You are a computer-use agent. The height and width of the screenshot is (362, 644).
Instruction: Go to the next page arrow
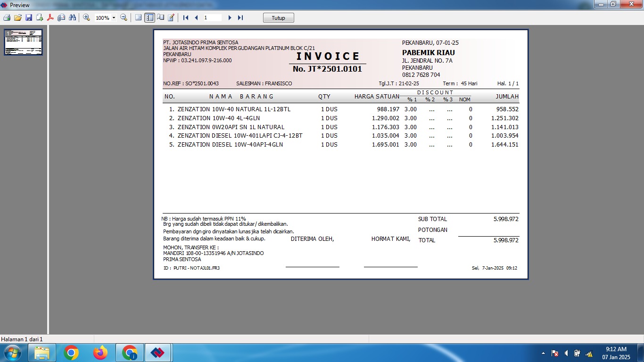click(x=230, y=17)
